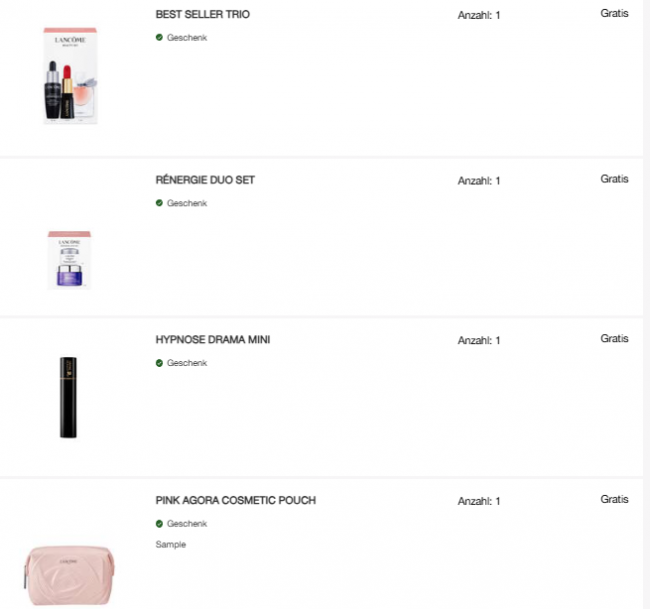Click the Sample label under Pink Agora Pouch
The image size is (650, 609).
(171, 544)
